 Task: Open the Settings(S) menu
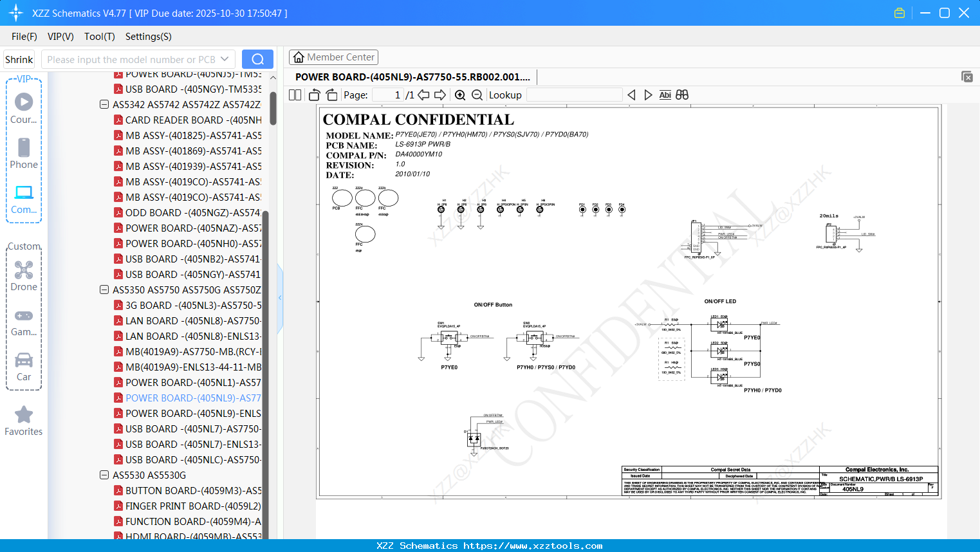149,37
